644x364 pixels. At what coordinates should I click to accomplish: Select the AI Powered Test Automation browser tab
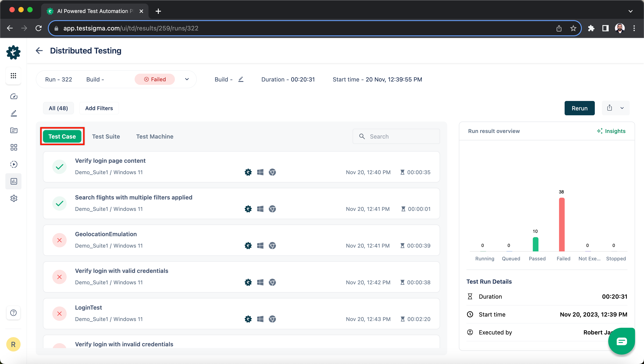click(x=95, y=11)
